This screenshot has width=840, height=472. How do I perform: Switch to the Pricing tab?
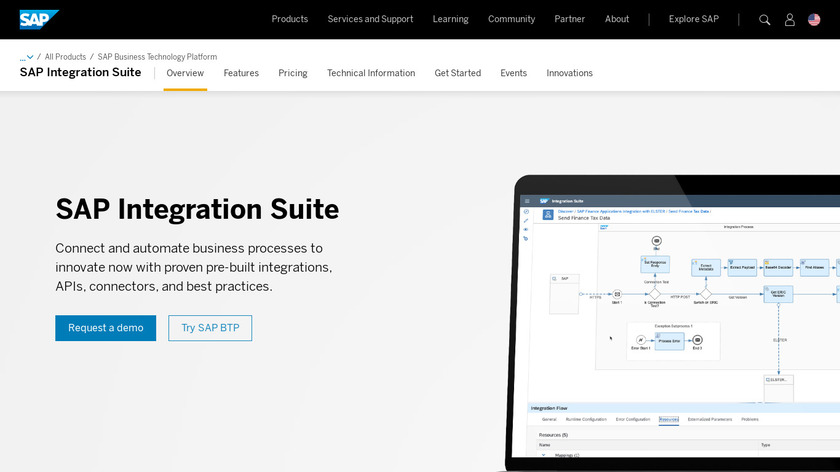pos(293,73)
